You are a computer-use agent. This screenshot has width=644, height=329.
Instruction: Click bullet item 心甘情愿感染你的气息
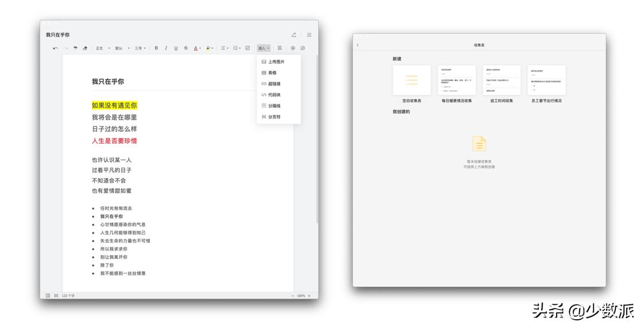click(123, 225)
